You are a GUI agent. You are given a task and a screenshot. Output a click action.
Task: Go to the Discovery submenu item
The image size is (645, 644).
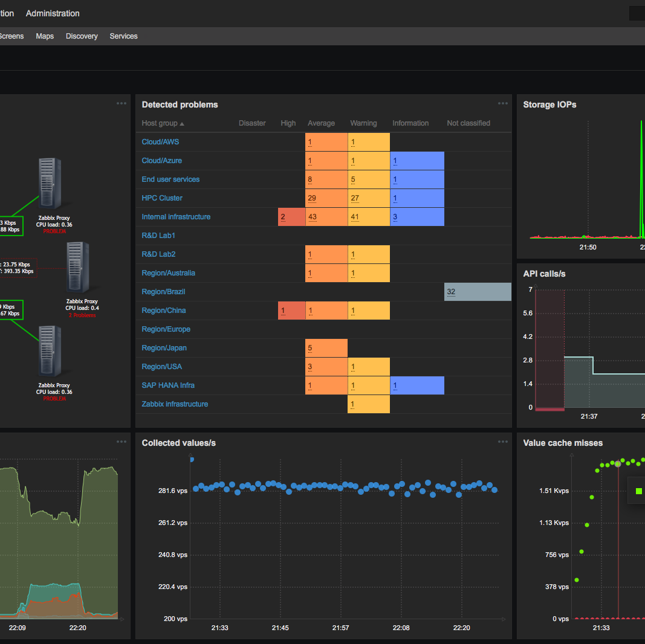click(x=82, y=36)
